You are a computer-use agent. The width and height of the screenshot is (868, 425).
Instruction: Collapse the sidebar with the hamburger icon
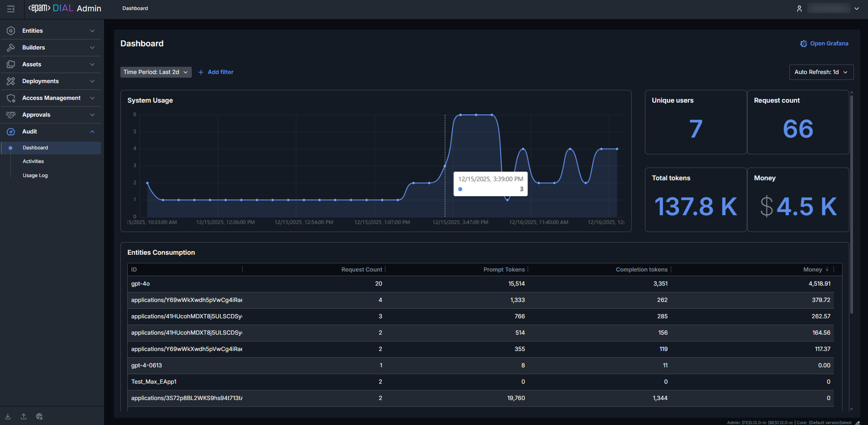11,9
